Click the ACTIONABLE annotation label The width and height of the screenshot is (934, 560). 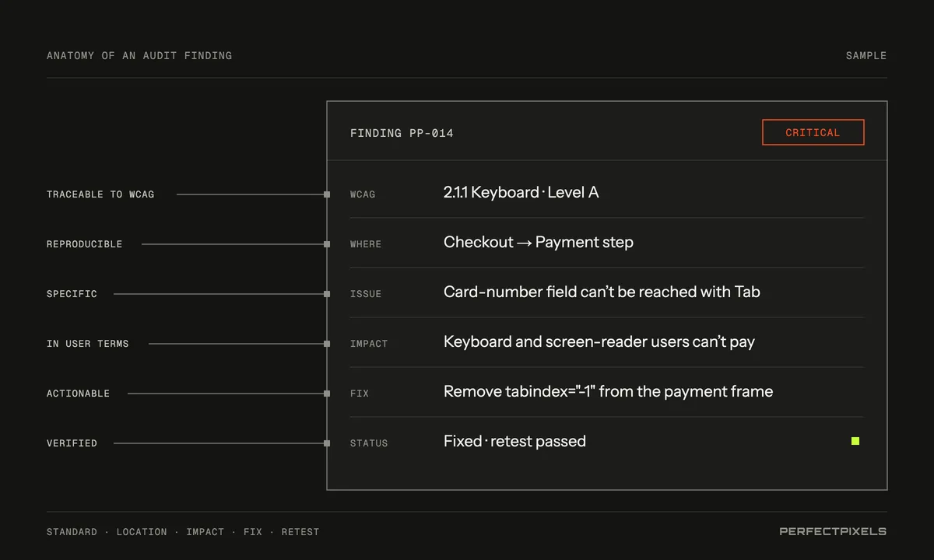[78, 394]
